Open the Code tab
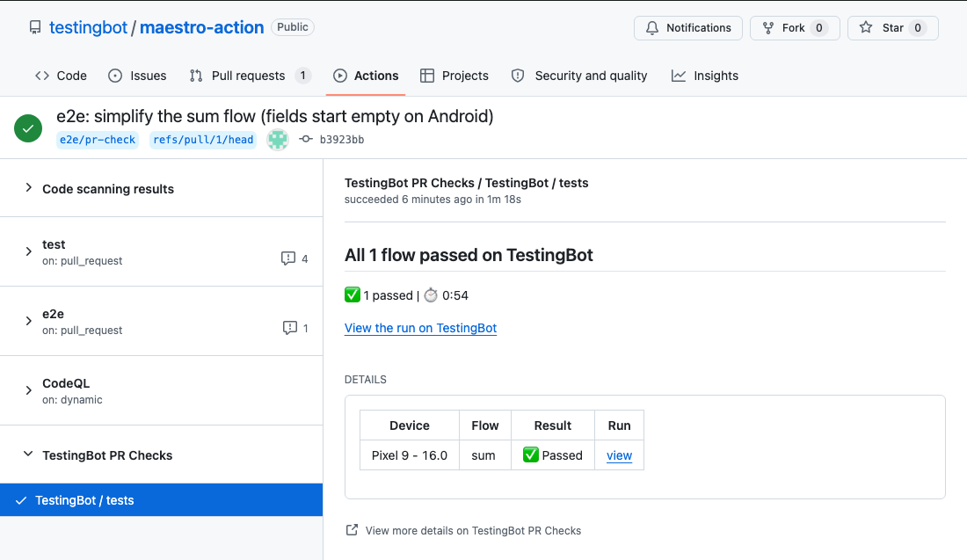This screenshot has width=967, height=560. (61, 76)
